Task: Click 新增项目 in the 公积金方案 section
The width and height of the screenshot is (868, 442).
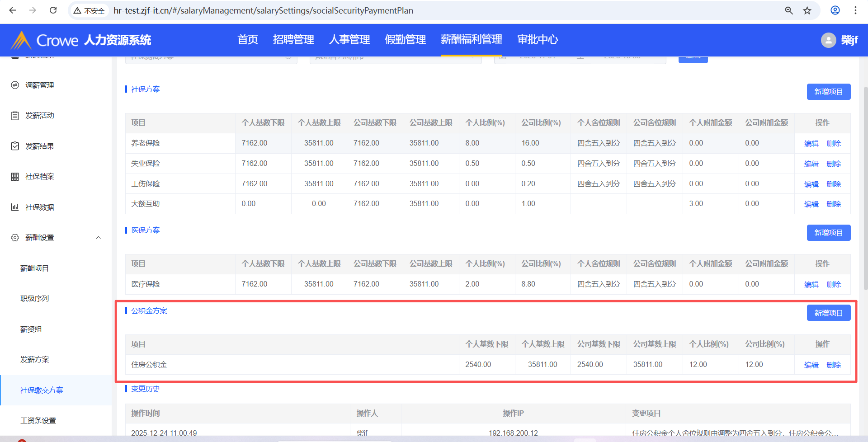Action: pyautogui.click(x=828, y=313)
